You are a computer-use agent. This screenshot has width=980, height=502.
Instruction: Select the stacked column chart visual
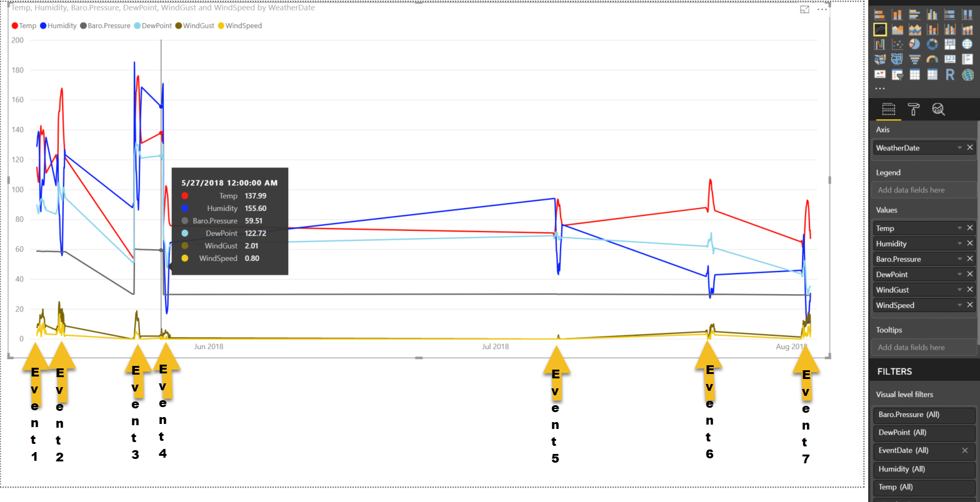click(x=897, y=14)
